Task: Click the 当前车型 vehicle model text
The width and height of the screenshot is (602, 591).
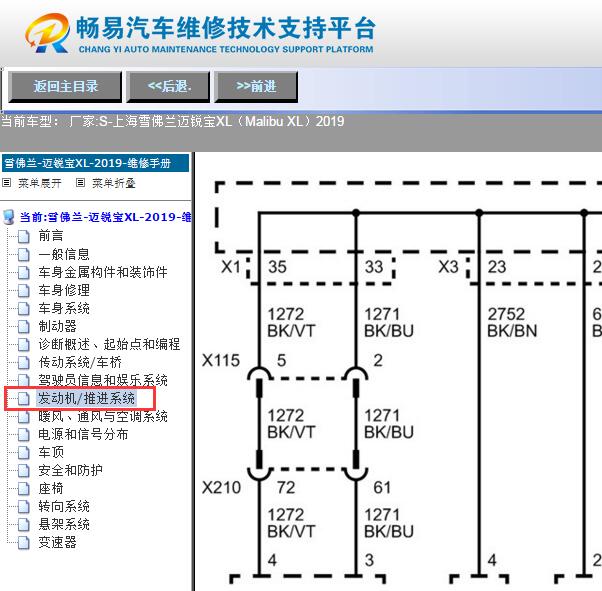Action: click(x=173, y=122)
